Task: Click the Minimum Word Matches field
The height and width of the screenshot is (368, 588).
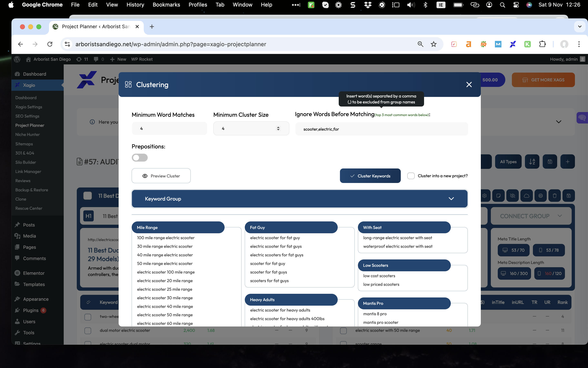Action: pos(169,129)
